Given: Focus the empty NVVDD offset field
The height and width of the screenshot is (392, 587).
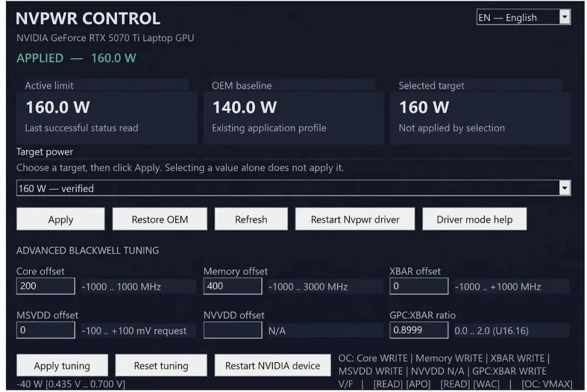Looking at the screenshot, I should click(233, 330).
